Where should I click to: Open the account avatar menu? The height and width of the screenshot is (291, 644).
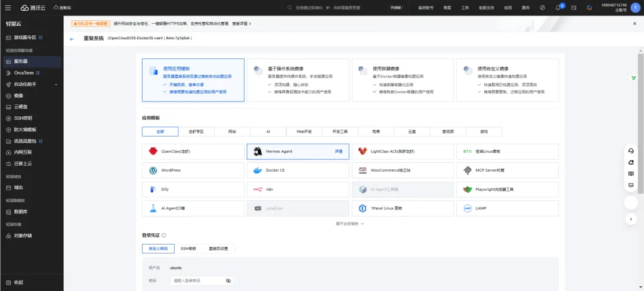pyautogui.click(x=636, y=7)
